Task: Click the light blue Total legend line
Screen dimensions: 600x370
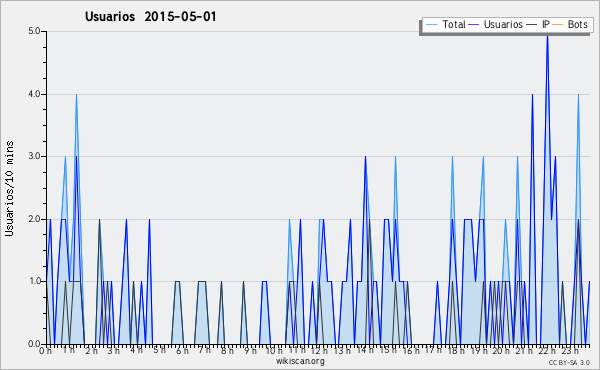Action: click(431, 24)
